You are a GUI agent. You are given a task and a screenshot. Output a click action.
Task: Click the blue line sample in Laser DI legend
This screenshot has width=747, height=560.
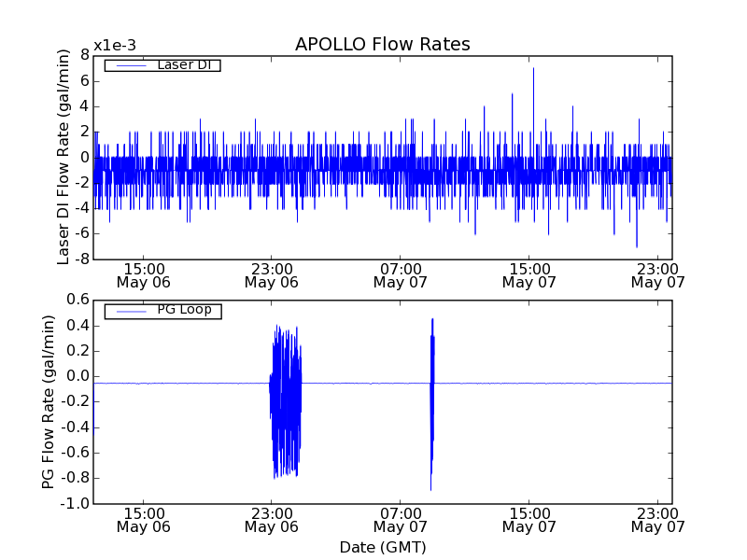click(x=130, y=65)
